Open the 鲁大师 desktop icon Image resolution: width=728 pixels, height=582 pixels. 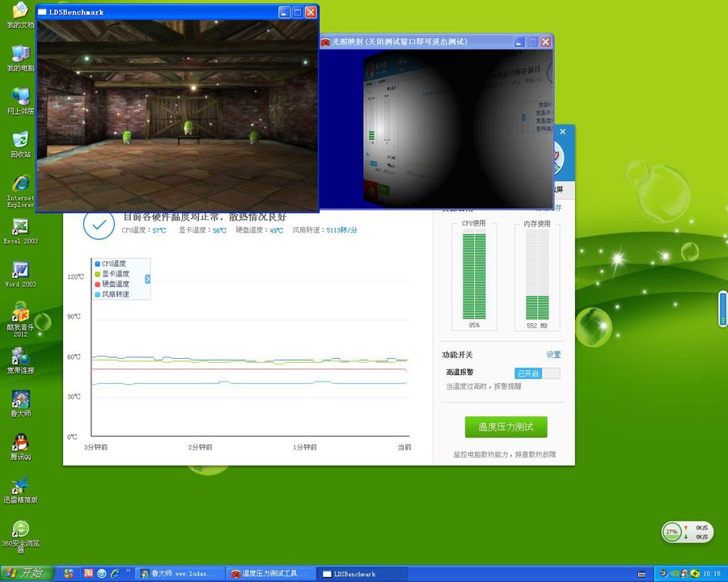[x=20, y=400]
